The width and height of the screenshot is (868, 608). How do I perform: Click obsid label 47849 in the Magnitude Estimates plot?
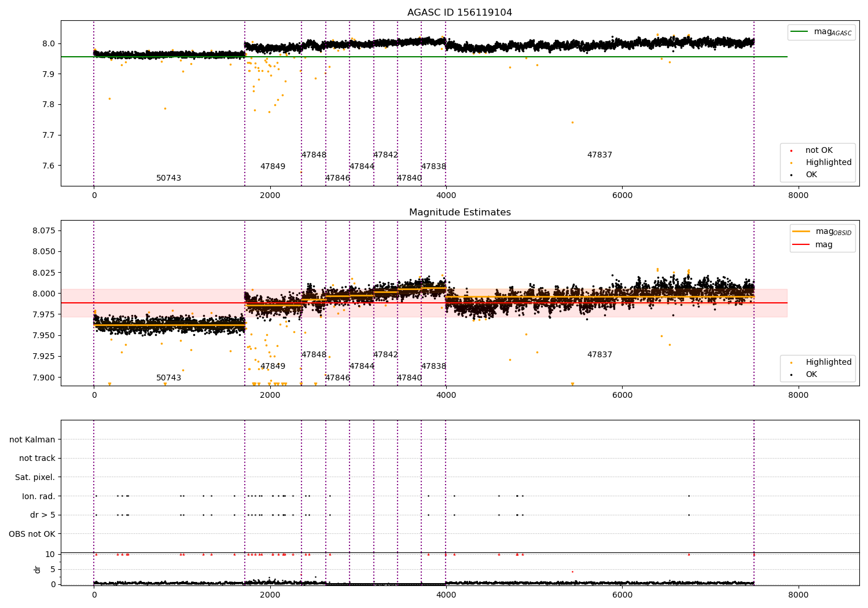pos(273,367)
